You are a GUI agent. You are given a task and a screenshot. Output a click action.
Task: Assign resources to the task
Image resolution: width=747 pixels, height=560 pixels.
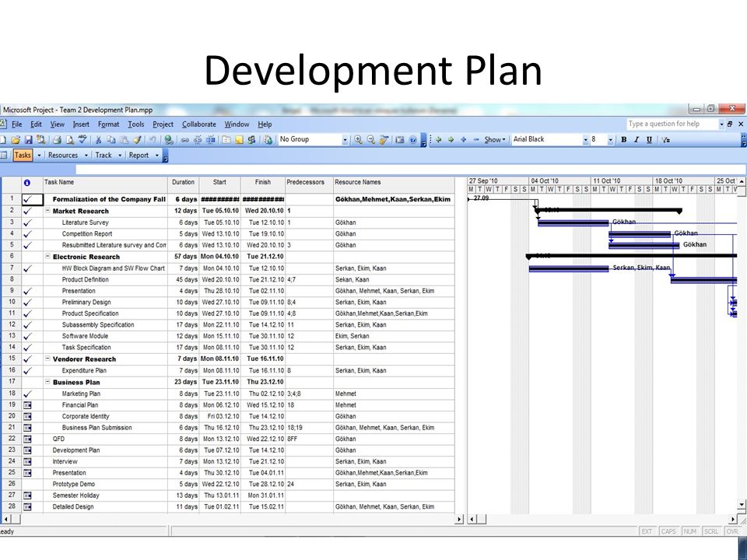[x=251, y=139]
